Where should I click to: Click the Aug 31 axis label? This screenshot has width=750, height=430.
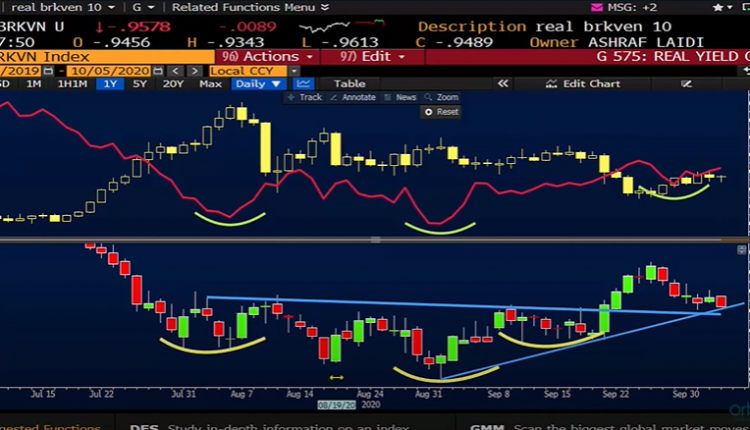tap(429, 394)
